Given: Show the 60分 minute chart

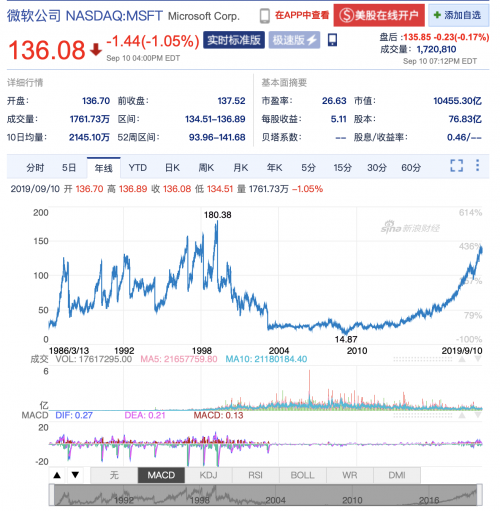Looking at the screenshot, I should pos(411,168).
